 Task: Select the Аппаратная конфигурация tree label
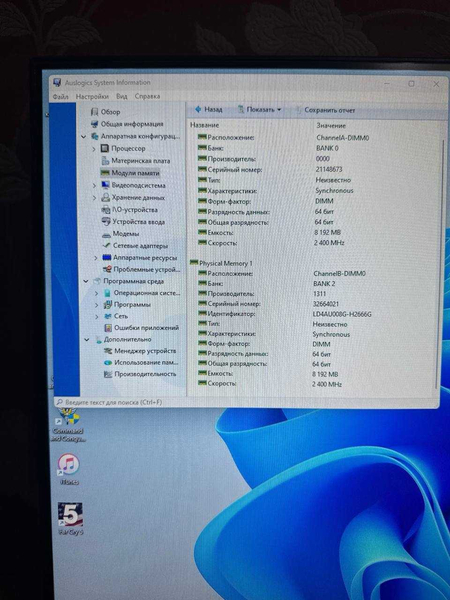click(x=140, y=136)
